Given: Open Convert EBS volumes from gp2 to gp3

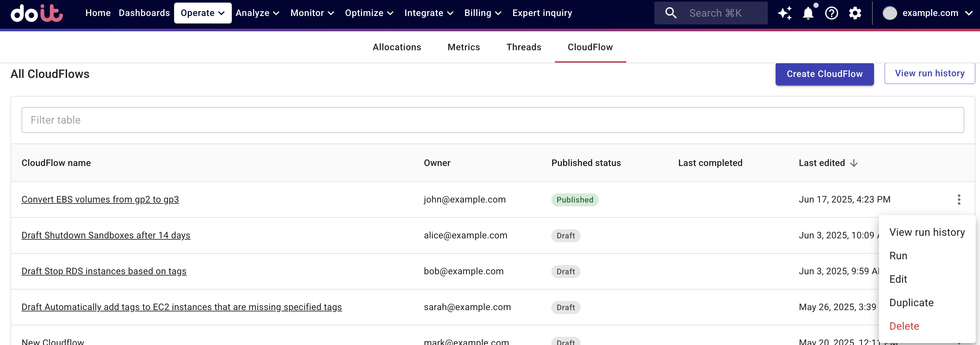Looking at the screenshot, I should (x=100, y=199).
